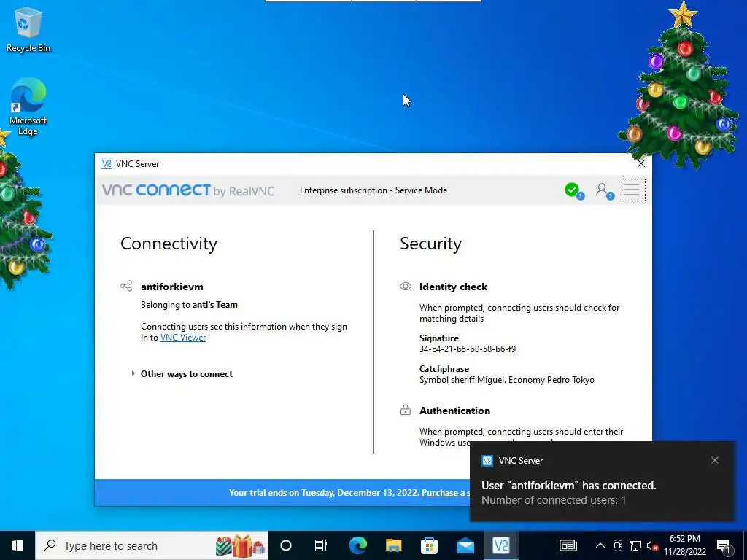
Task: Open Recycle Bin on the desktop
Action: (28, 29)
